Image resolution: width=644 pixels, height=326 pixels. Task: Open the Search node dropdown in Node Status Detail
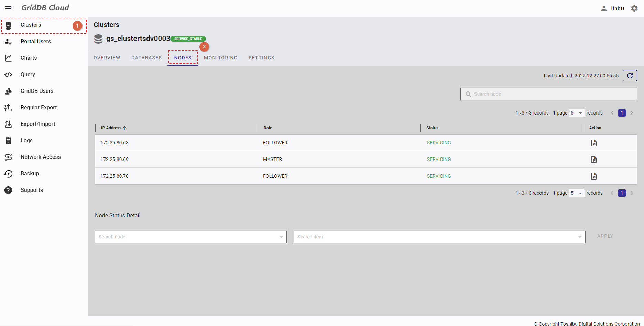[x=190, y=237]
